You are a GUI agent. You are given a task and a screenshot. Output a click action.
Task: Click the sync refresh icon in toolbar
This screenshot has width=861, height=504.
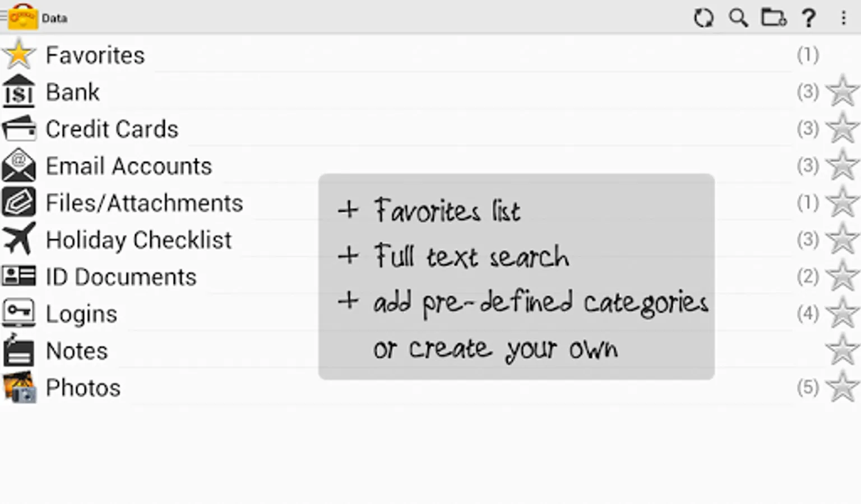pyautogui.click(x=703, y=18)
